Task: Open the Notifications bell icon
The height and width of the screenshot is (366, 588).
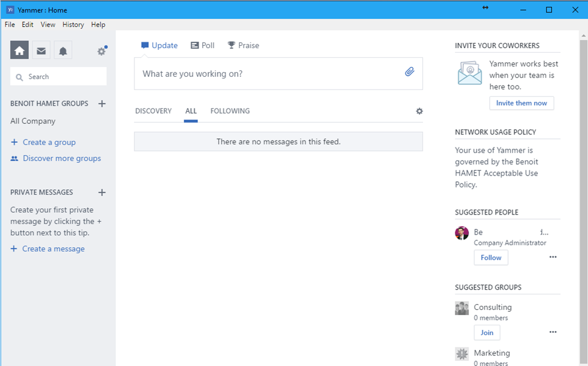Action: (x=63, y=50)
